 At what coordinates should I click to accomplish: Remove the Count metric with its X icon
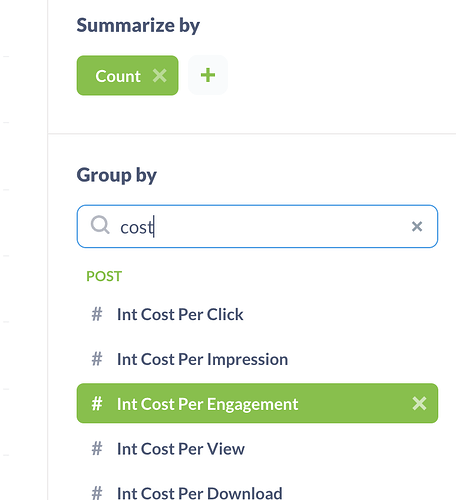(160, 76)
